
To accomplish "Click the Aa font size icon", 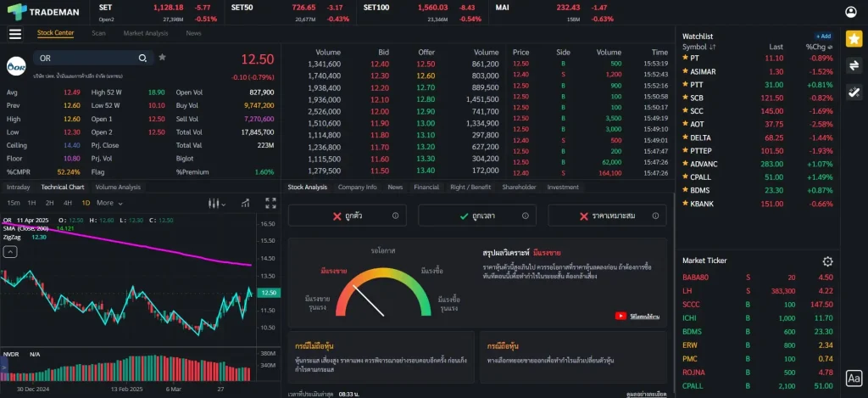I will [x=854, y=378].
